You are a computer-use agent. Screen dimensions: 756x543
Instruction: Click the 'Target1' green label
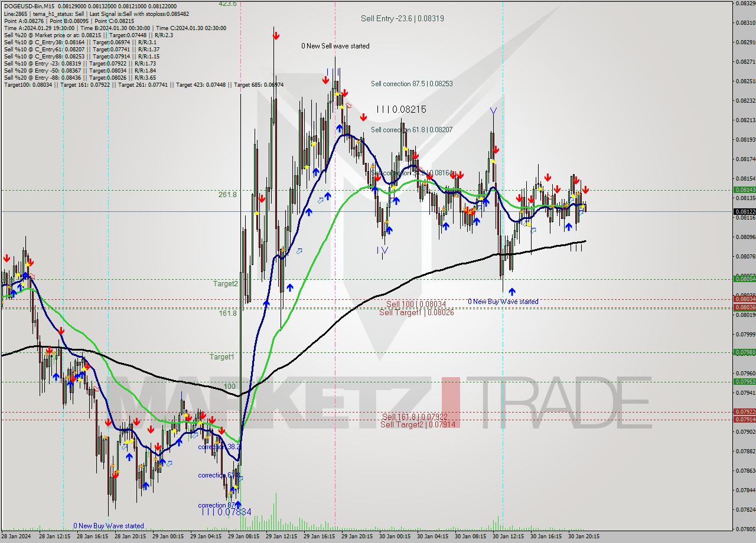pos(222,357)
